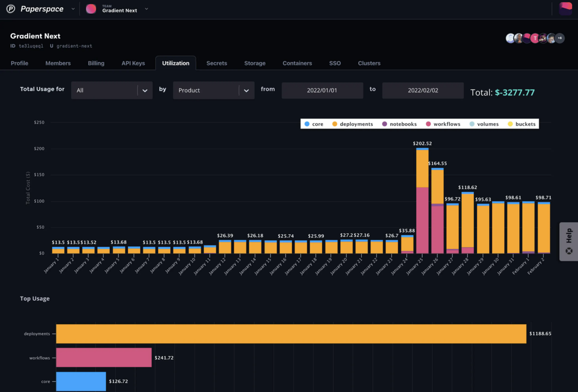Open the 'All' total usage dropdown
Screen dimensions: 578x392
[111, 90]
